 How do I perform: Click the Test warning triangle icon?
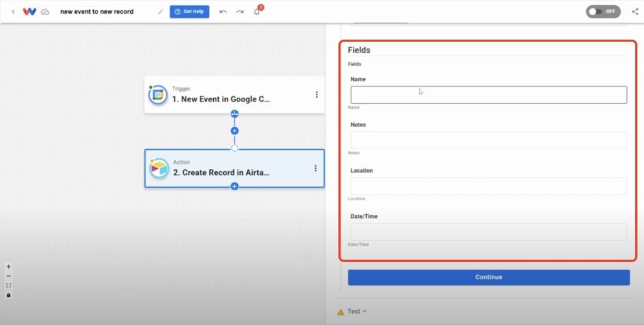(340, 312)
